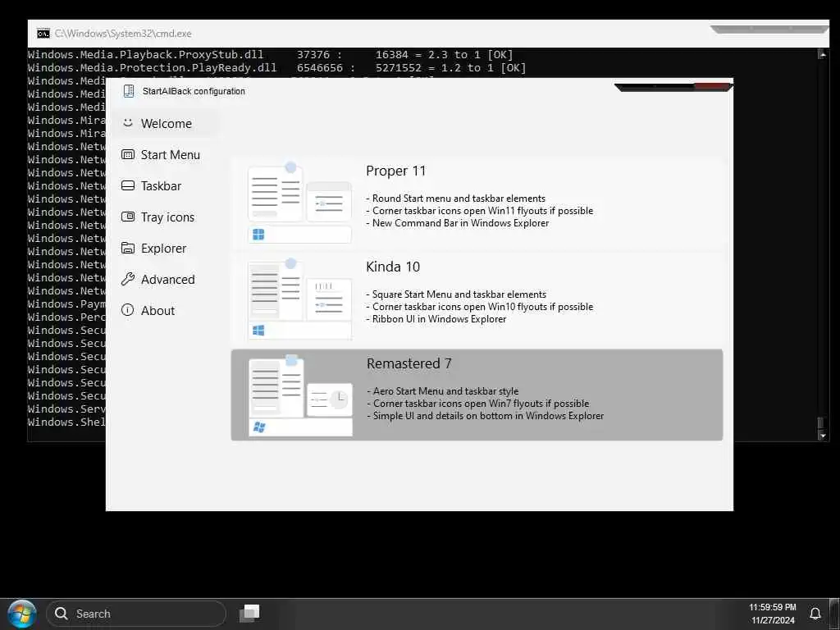Click the red close button of StartAllBack
Viewport: 840px width, 630px height.
[712, 86]
